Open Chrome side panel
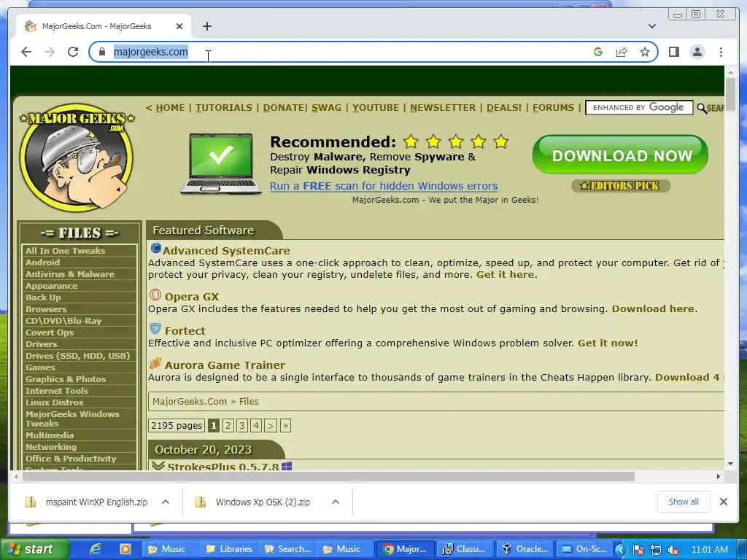Screen dimensions: 747x560 (x=673, y=52)
